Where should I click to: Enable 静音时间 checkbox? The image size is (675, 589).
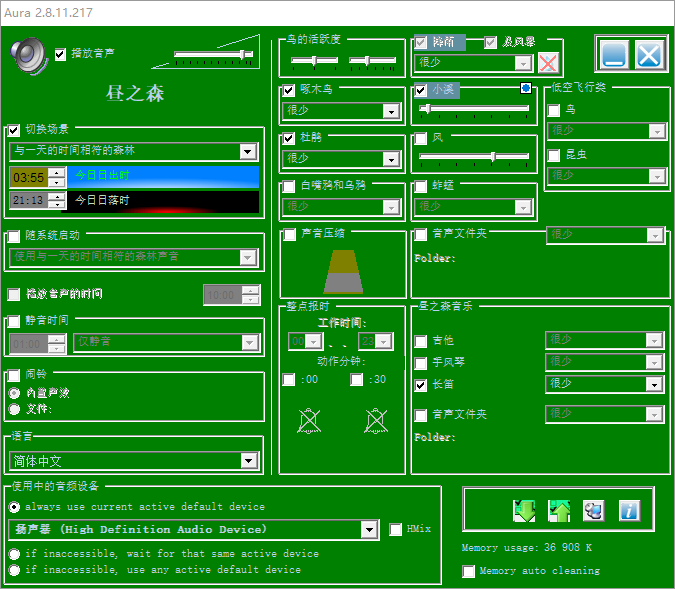(14, 321)
